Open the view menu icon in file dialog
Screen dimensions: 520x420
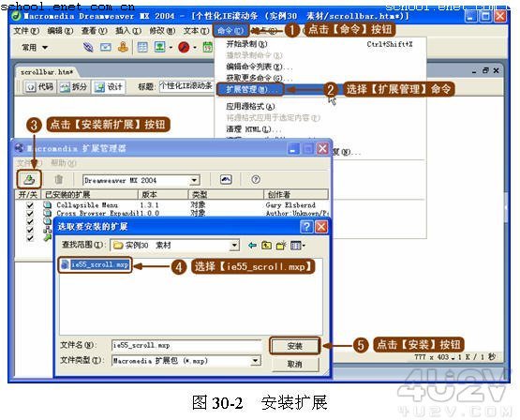[x=297, y=246]
